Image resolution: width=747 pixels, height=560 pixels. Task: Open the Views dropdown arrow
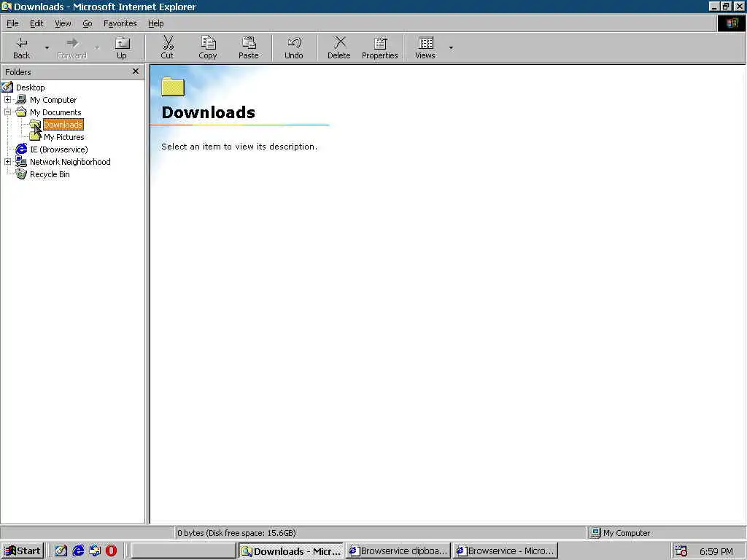451,47
